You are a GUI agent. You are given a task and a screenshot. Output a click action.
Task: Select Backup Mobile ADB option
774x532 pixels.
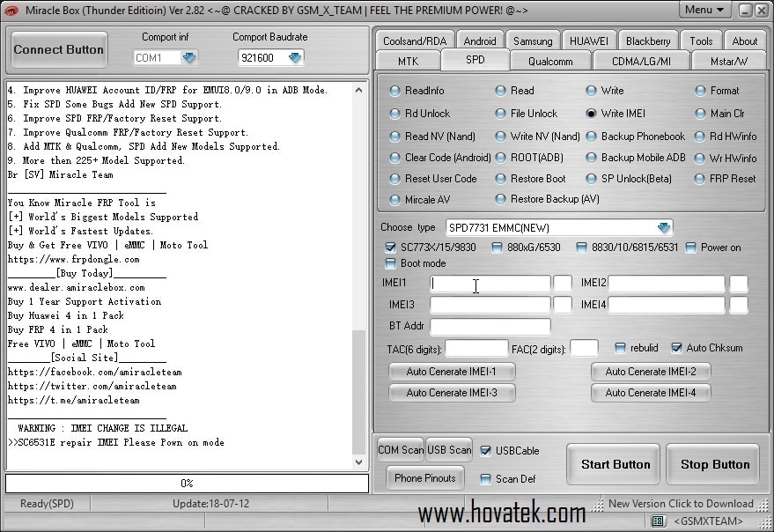point(636,158)
